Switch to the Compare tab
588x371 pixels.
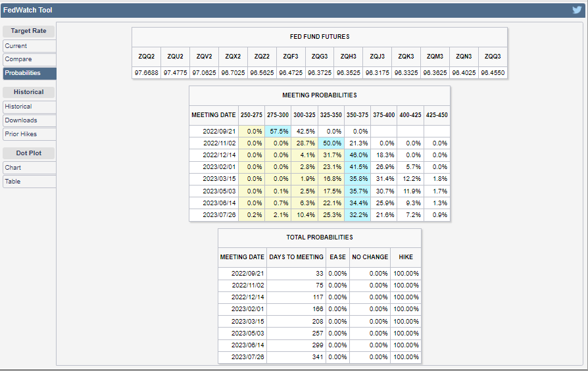pos(28,59)
